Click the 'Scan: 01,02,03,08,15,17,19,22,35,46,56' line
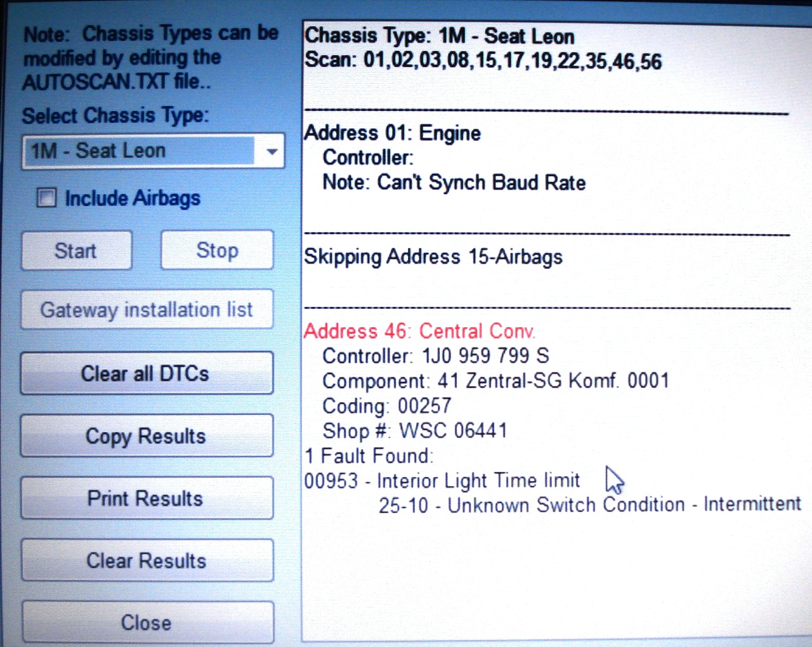Viewport: 812px width, 647px height. point(483,61)
